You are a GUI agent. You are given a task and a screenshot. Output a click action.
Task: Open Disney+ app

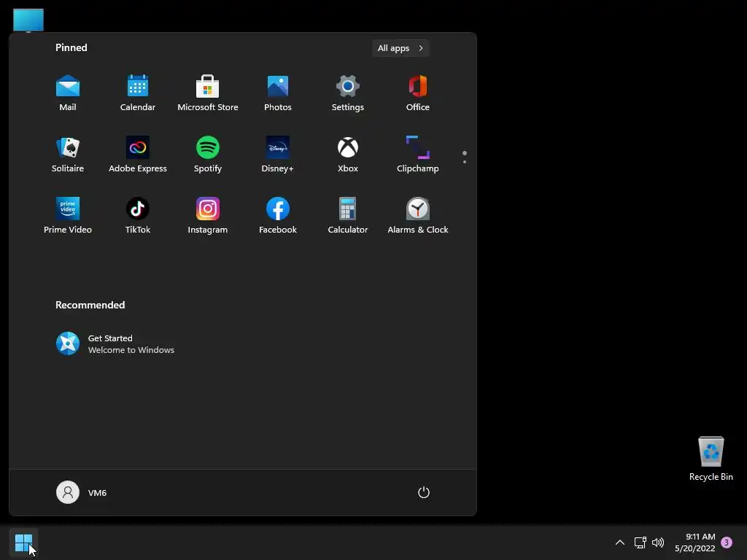point(278,155)
